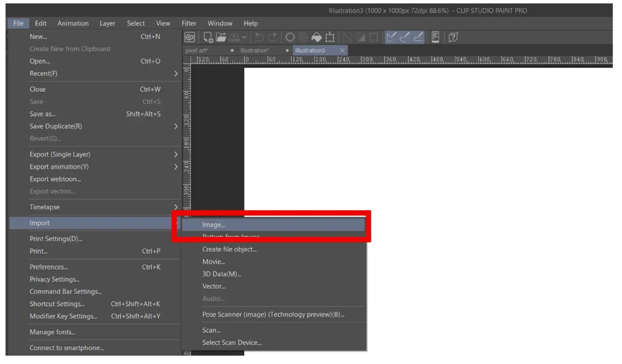Select the New canvas icon on command bar
This screenshot has height=364, width=622.
click(207, 38)
